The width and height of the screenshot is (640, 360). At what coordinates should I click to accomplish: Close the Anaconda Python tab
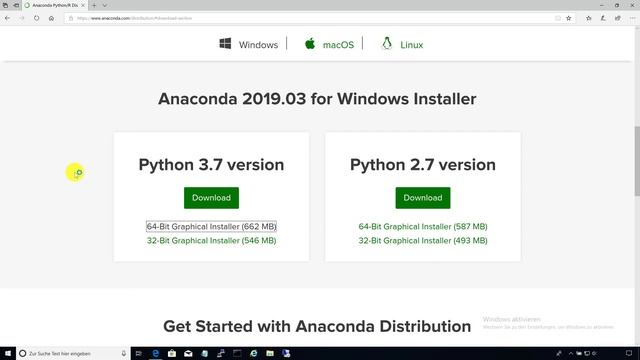pos(83,5)
